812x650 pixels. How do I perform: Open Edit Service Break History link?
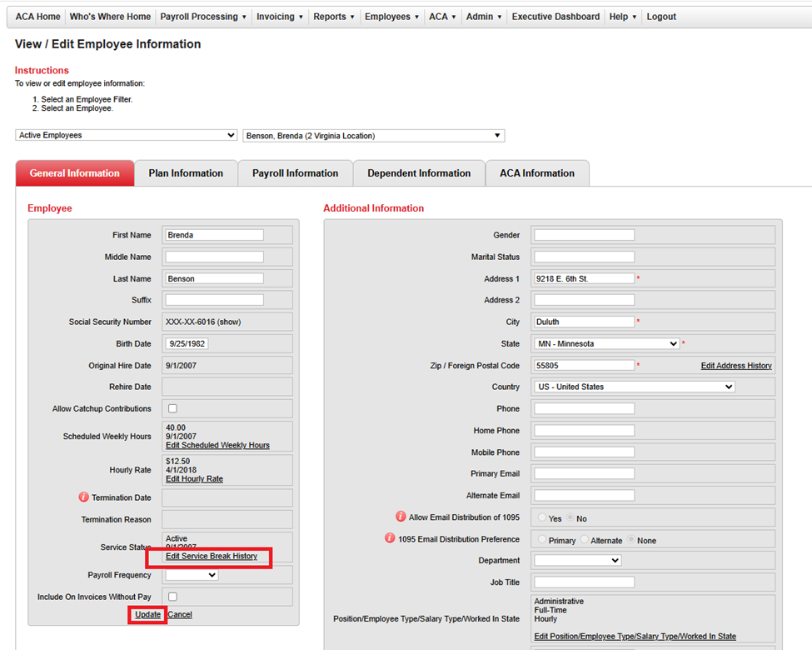[212, 557]
